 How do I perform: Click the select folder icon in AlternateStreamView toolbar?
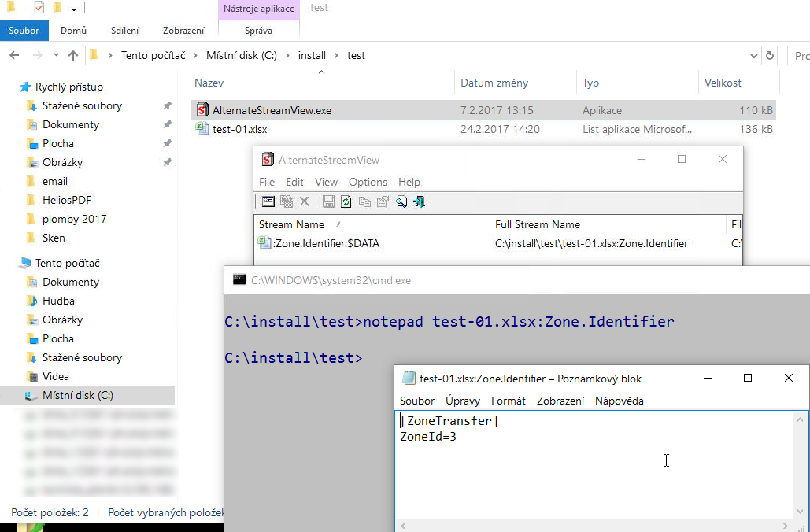tap(268, 201)
